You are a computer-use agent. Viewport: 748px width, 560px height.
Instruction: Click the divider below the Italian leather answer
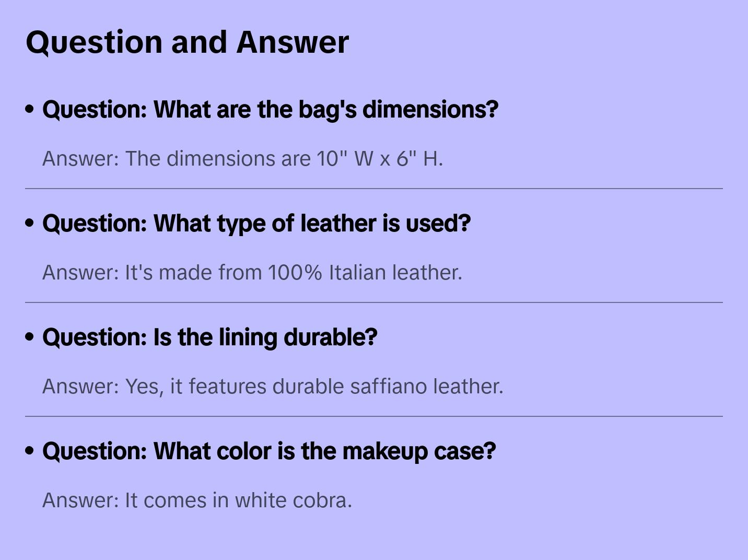(374, 302)
